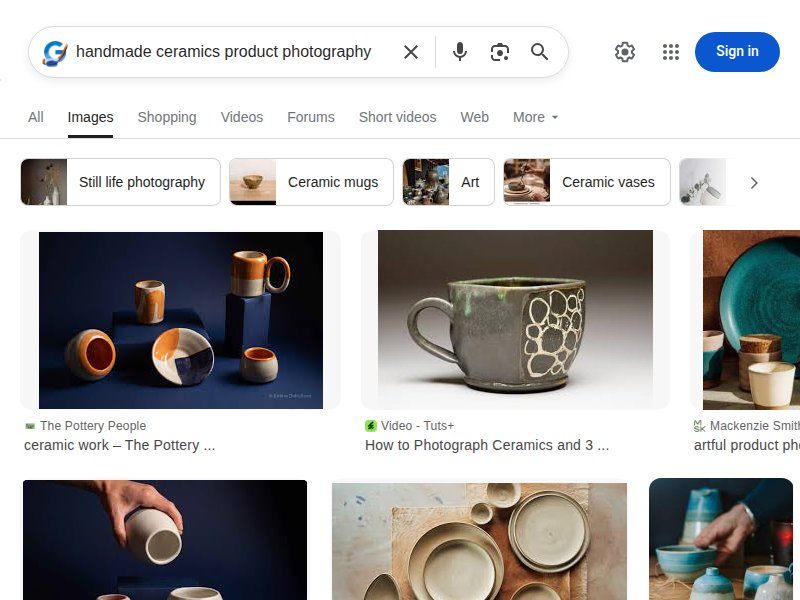This screenshot has height=600, width=800.
Task: Open quick settings gear
Action: point(625,51)
